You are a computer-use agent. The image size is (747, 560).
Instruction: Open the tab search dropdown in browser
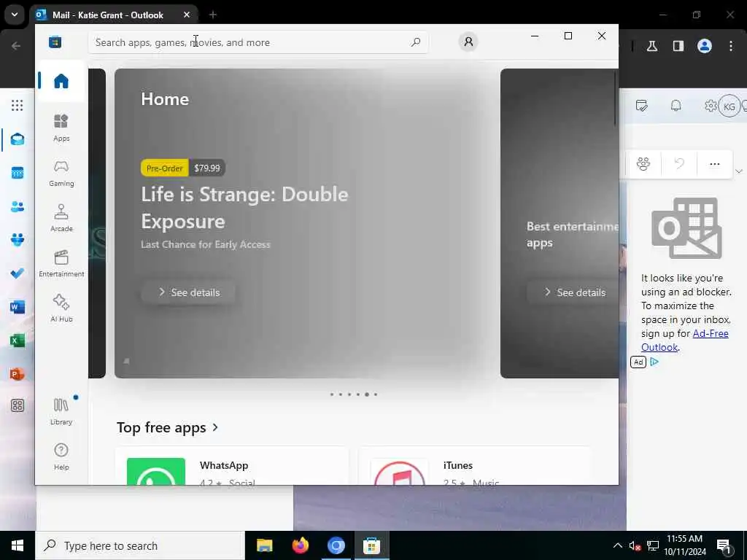coord(15,15)
